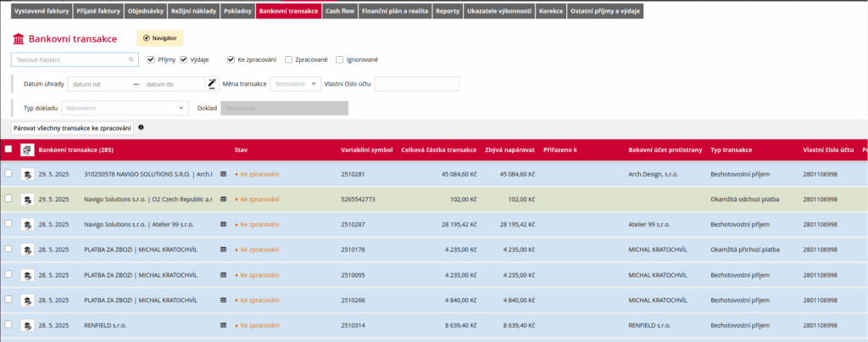Click the datum do date field
The image size is (868, 342).
pos(173,84)
